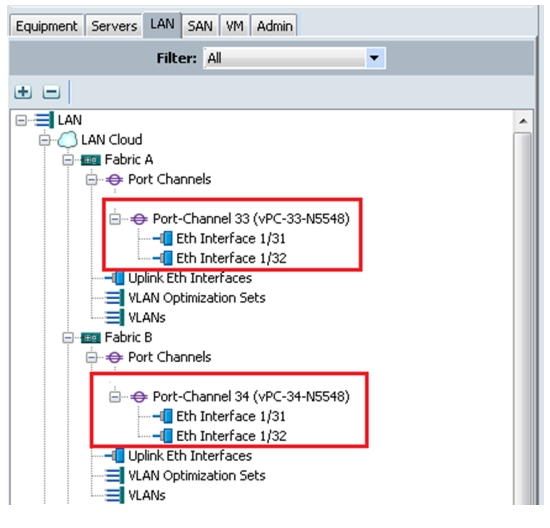Image resolution: width=550 pixels, height=528 pixels.
Task: Collapse Port Channels node under Fabric B
Action: click(92, 357)
